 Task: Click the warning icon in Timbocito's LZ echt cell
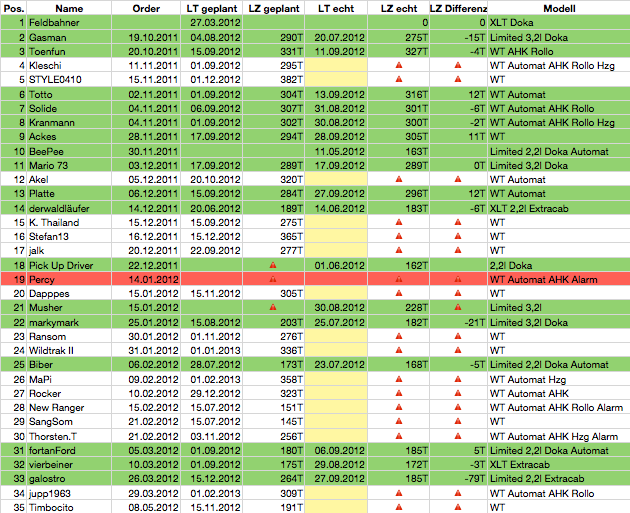(x=399, y=507)
